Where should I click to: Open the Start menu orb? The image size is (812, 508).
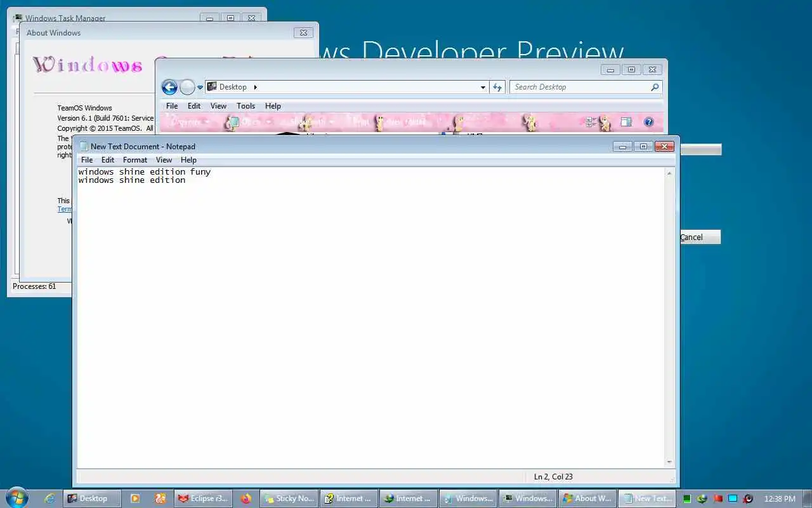pos(16,498)
